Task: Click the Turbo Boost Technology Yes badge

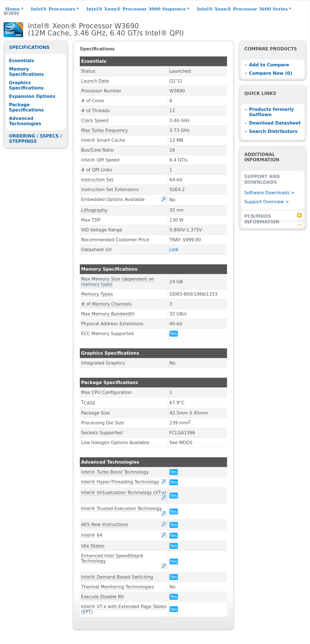Action: coord(173,472)
